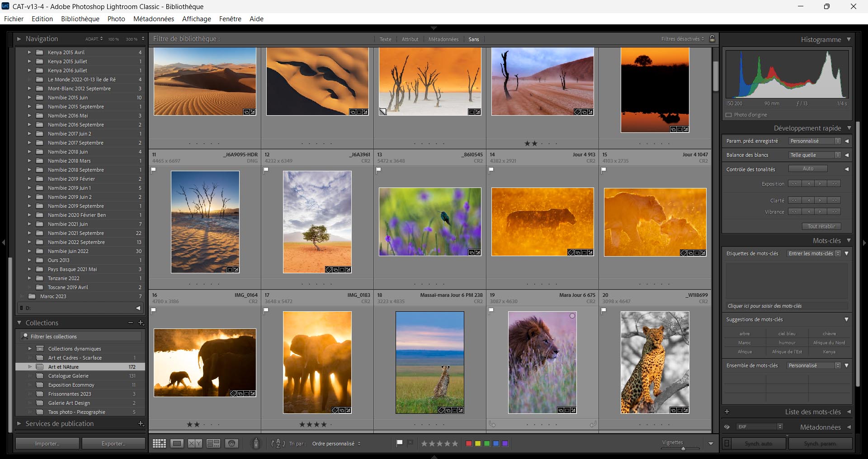Click the Tout rétablir button

click(821, 226)
